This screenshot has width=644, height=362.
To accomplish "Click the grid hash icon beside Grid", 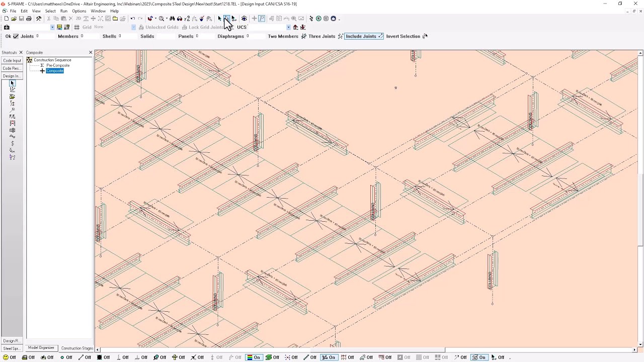I will 77,27.
